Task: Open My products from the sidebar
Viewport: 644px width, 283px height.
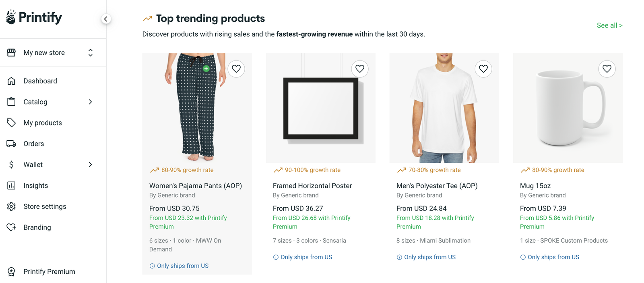Action: tap(43, 123)
